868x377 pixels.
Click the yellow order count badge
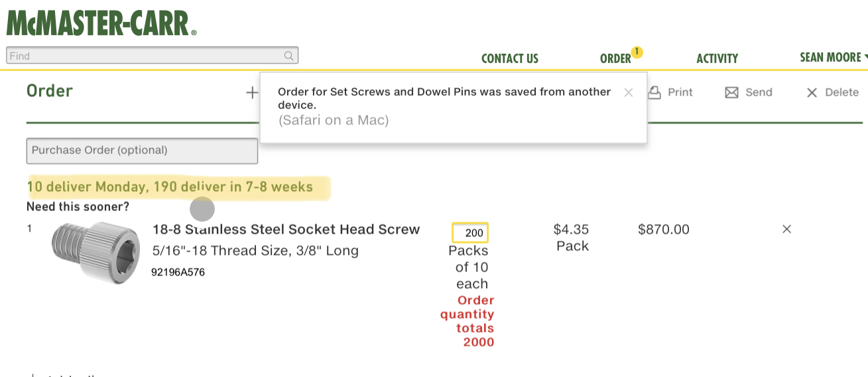(637, 52)
